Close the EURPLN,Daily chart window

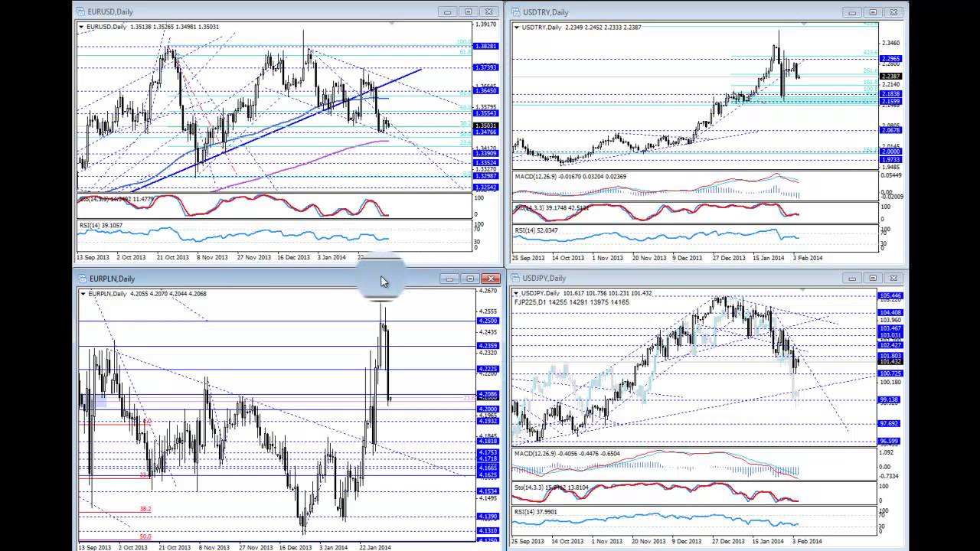click(491, 279)
